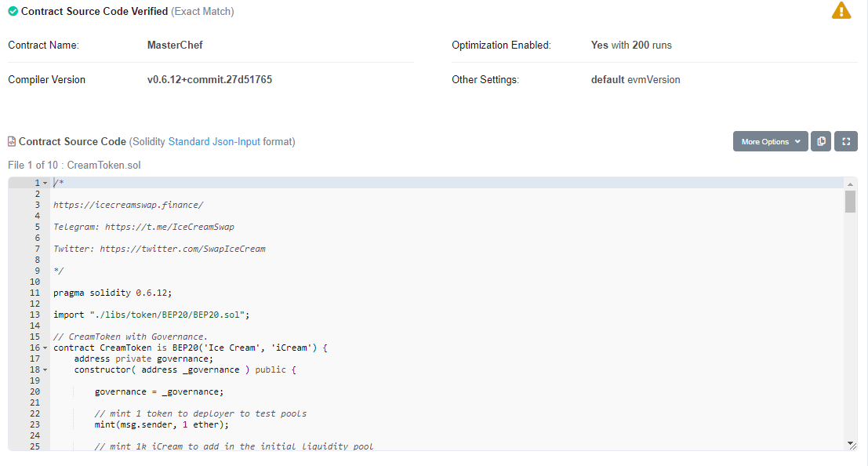The height and width of the screenshot is (466, 868).
Task: Open the Standard Json-Input link
Action: click(214, 142)
